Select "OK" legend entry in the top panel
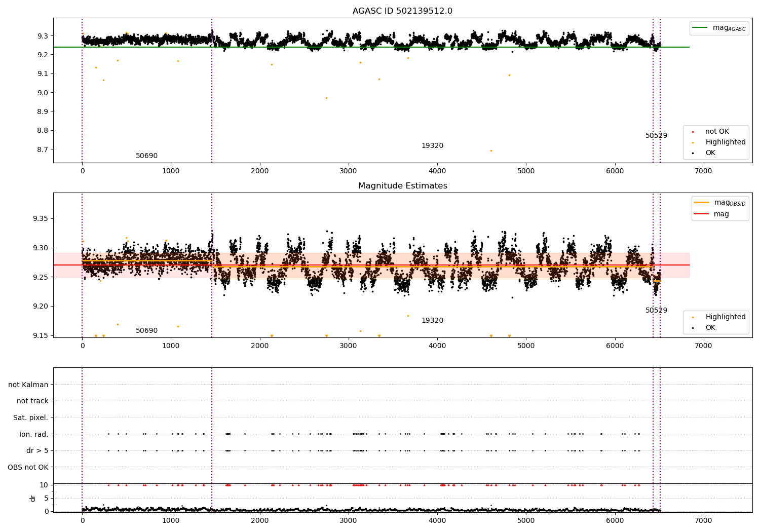This screenshot has height=532, width=760. pos(710,153)
